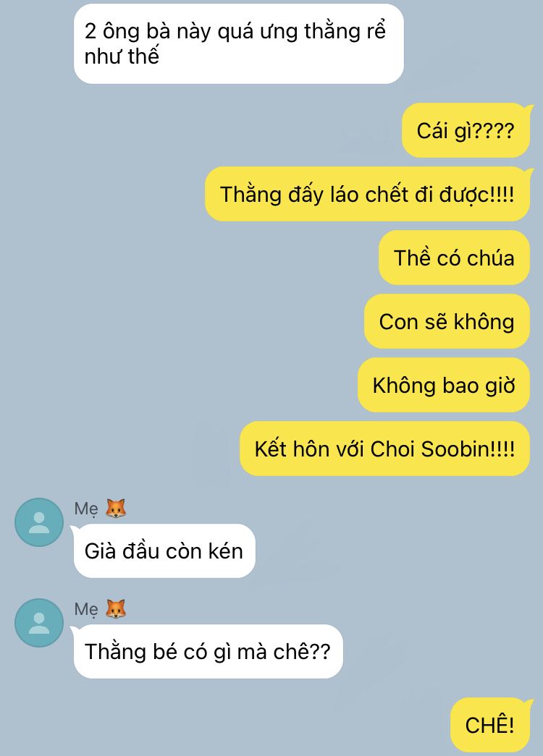Viewport: 543px width, 756px height.
Task: Tap the 'Thằng đấy láo chết đi được!!!!' bubble
Action: coord(369,195)
